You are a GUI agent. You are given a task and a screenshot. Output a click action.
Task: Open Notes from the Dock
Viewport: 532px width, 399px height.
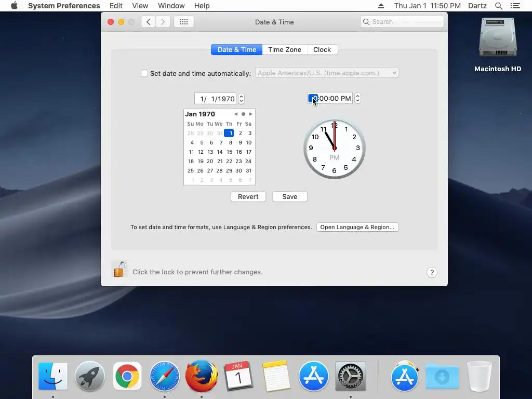[x=276, y=376]
